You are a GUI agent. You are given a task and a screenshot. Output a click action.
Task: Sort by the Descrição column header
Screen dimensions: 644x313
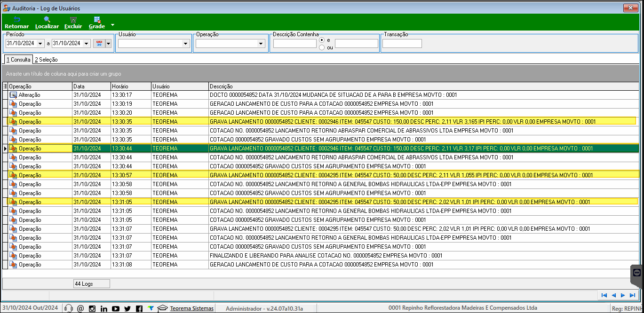coord(423,86)
